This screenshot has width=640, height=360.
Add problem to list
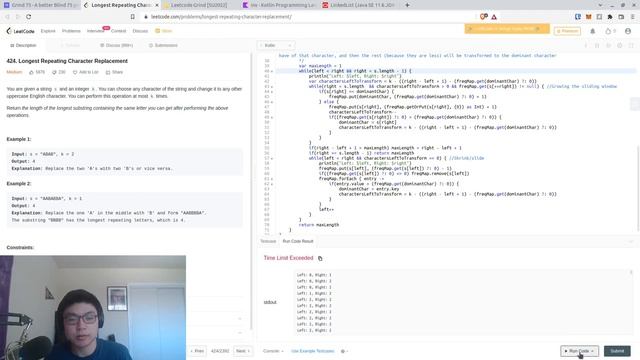86,72
